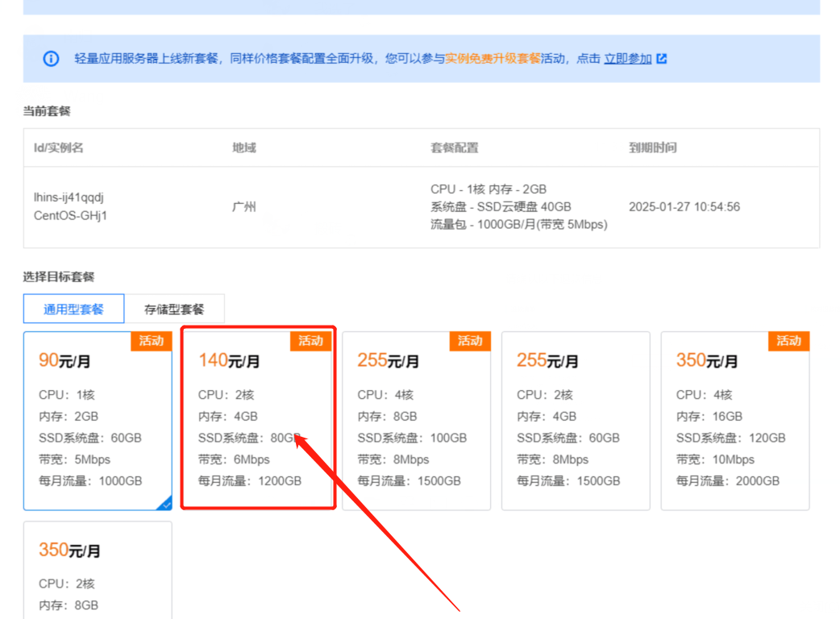Select the 350元/月 card with 16GB memory
The width and height of the screenshot is (840, 619).
pyautogui.click(x=735, y=421)
